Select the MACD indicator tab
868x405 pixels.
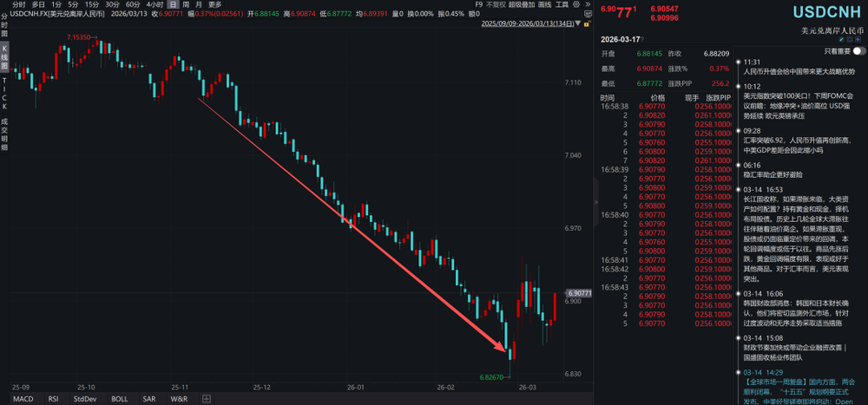coord(23,399)
